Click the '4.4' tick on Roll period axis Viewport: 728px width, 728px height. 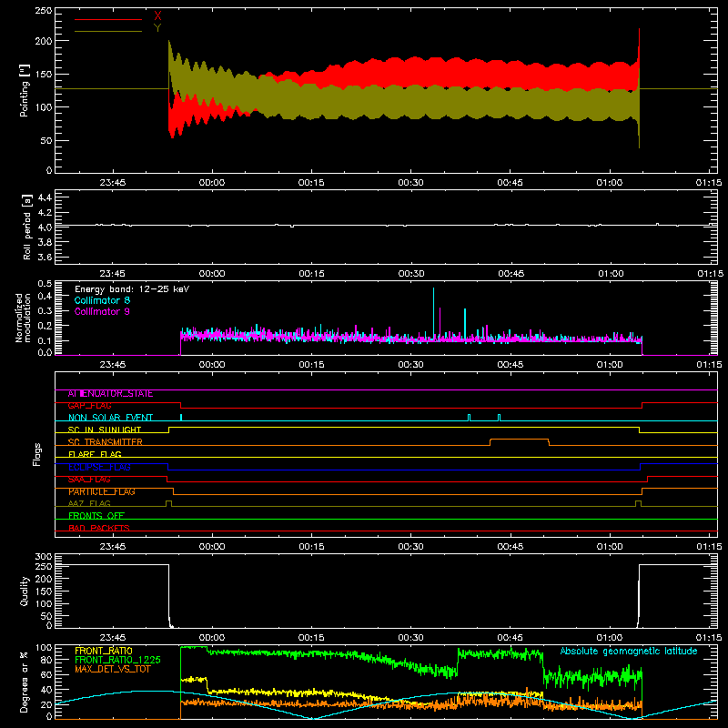point(45,197)
